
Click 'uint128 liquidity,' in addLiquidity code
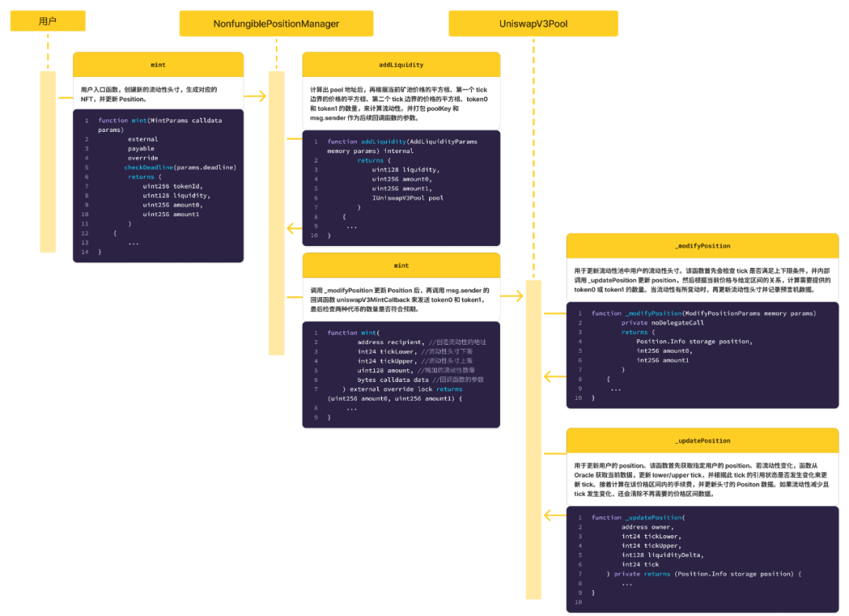[406, 170]
